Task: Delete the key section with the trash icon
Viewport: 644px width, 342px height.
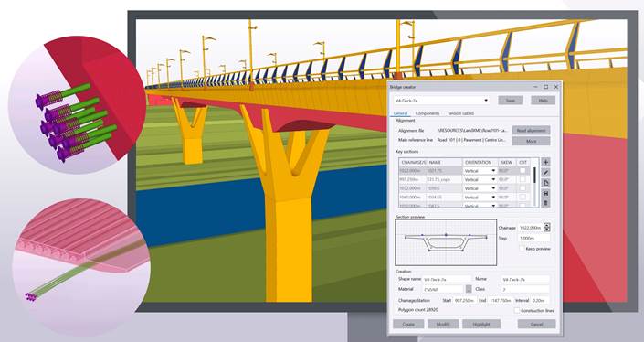Action: tap(545, 203)
